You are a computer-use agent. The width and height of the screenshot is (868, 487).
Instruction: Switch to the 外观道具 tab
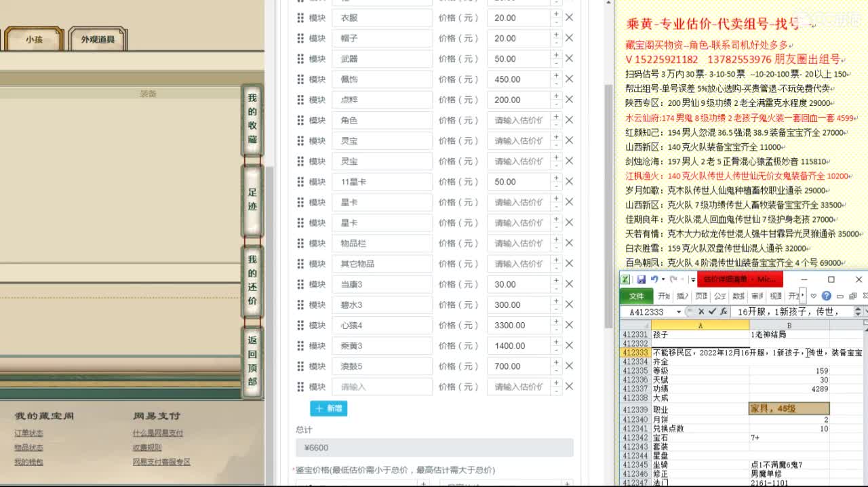coord(98,39)
